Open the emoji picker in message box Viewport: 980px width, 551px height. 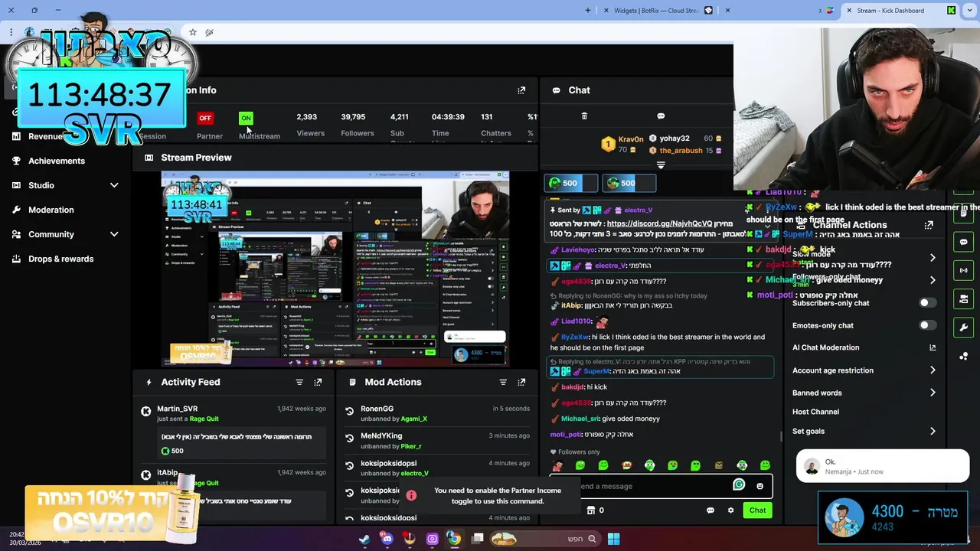point(759,486)
